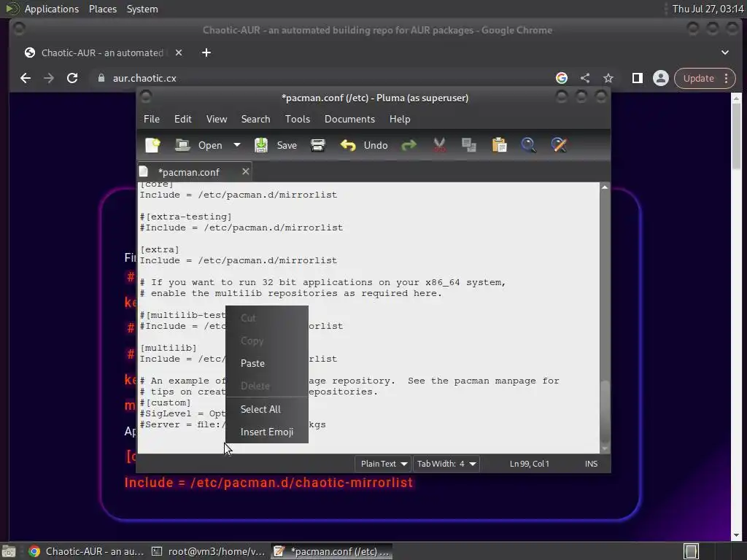Click the chaotic-mirrorlist Include line on webpage
This screenshot has height=560, width=747.
(268, 483)
